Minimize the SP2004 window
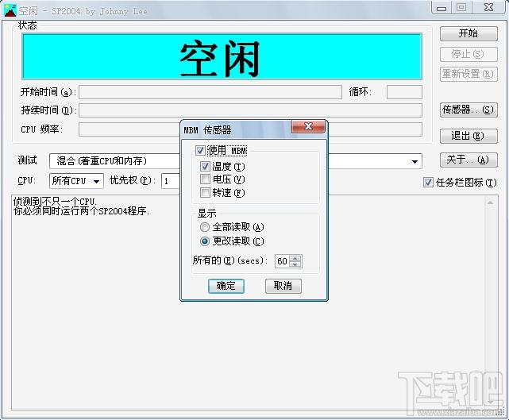 tap(442, 7)
